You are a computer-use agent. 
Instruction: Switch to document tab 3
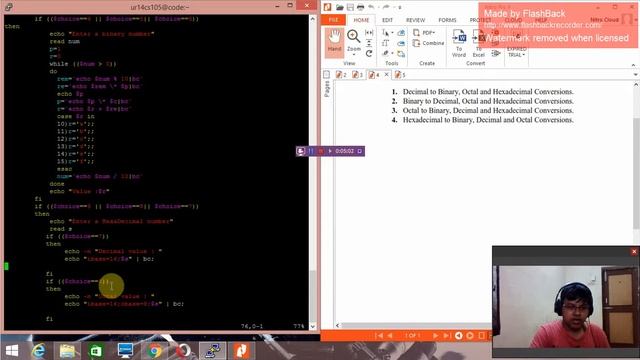(358, 75)
